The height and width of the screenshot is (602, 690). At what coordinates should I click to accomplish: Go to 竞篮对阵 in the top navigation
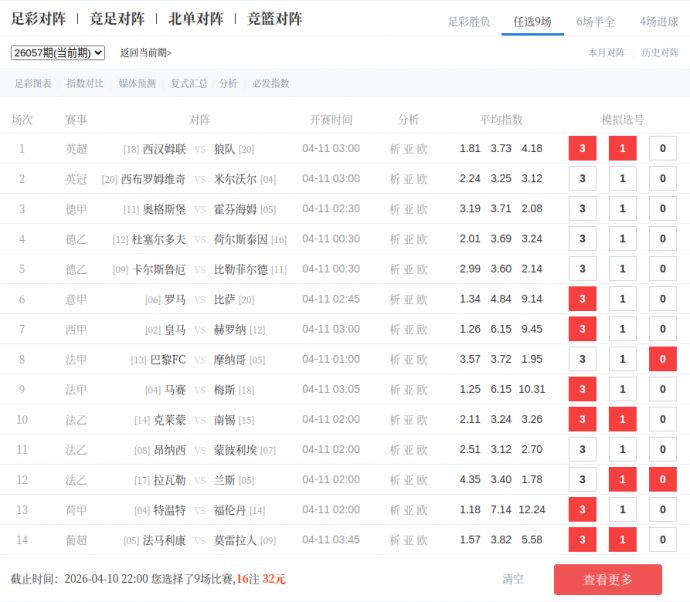click(x=275, y=19)
